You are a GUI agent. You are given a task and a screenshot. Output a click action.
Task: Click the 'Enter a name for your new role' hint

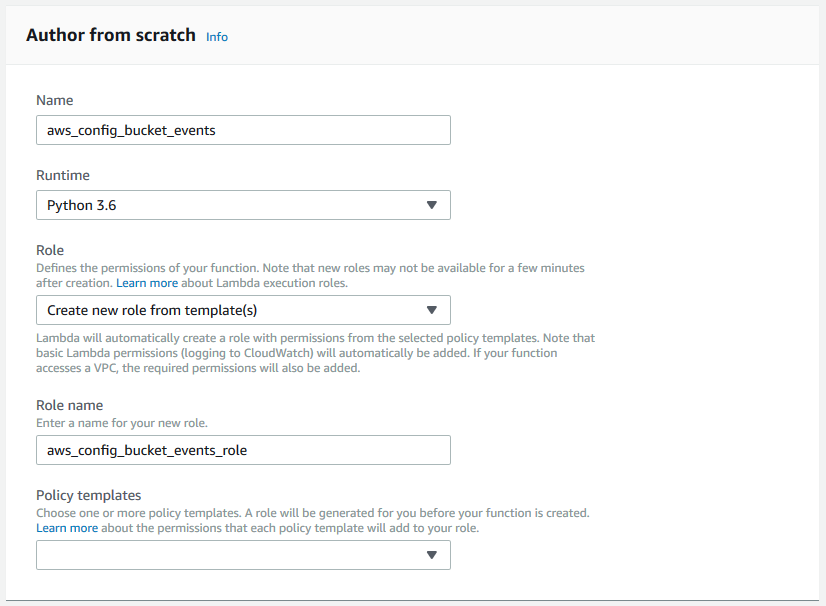tap(122, 423)
